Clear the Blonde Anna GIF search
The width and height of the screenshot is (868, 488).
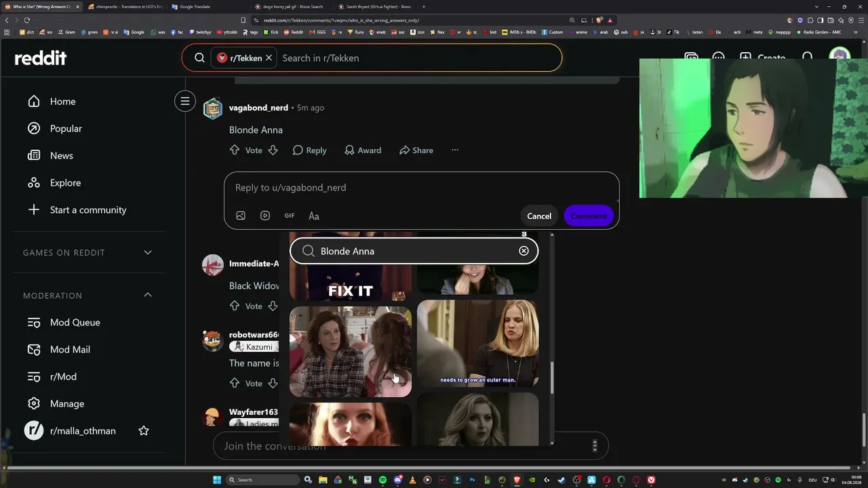[524, 251]
